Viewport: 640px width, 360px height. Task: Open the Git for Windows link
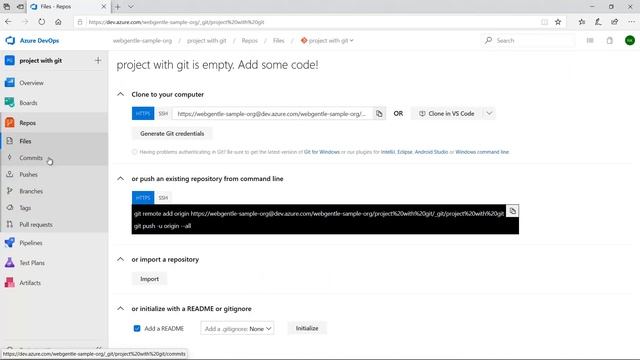coord(322,152)
